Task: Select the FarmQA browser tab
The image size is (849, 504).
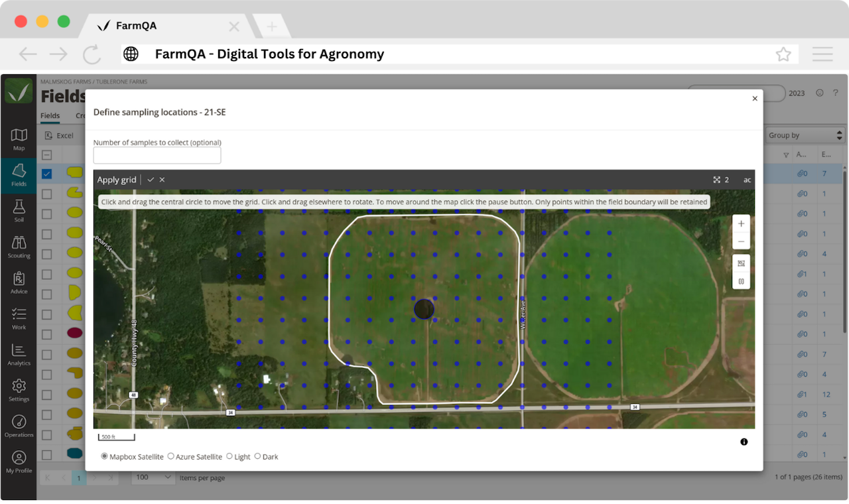Action: click(136, 26)
